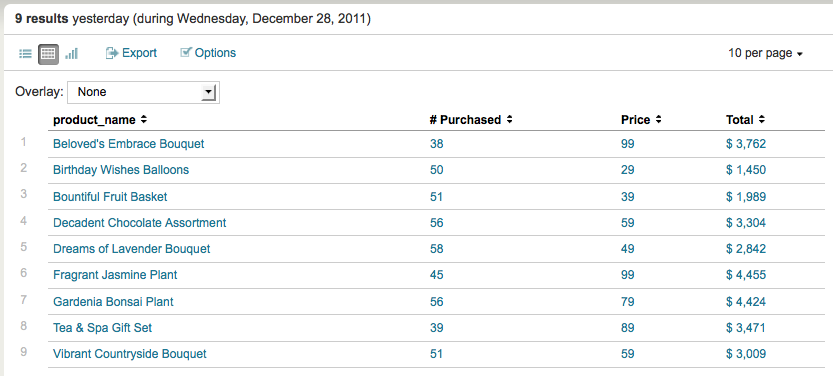This screenshot has width=833, height=376.
Task: Click the Total column header
Action: click(740, 120)
